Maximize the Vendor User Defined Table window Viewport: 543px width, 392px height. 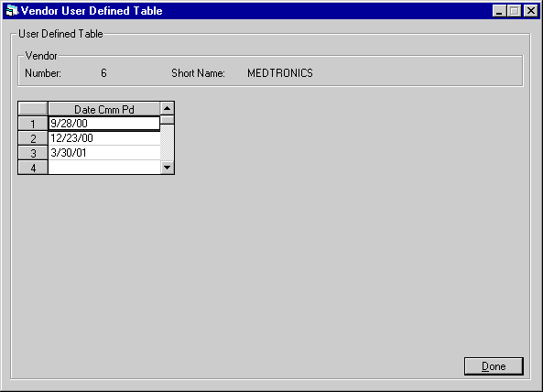tap(515, 11)
